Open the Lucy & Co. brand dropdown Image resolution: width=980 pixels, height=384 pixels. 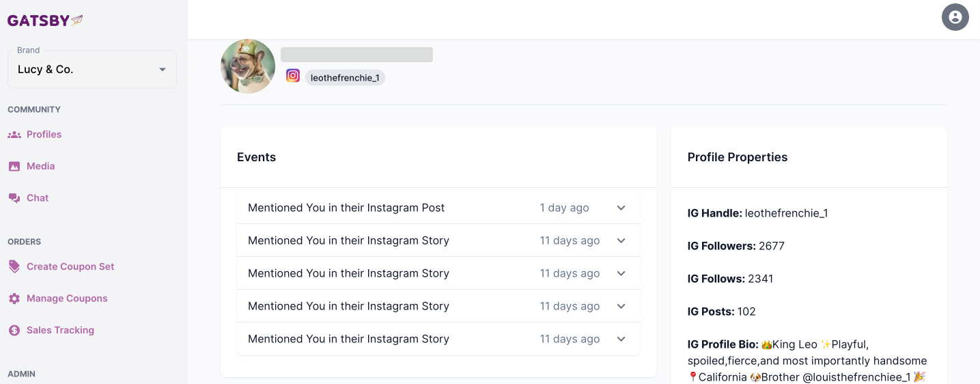pos(92,70)
